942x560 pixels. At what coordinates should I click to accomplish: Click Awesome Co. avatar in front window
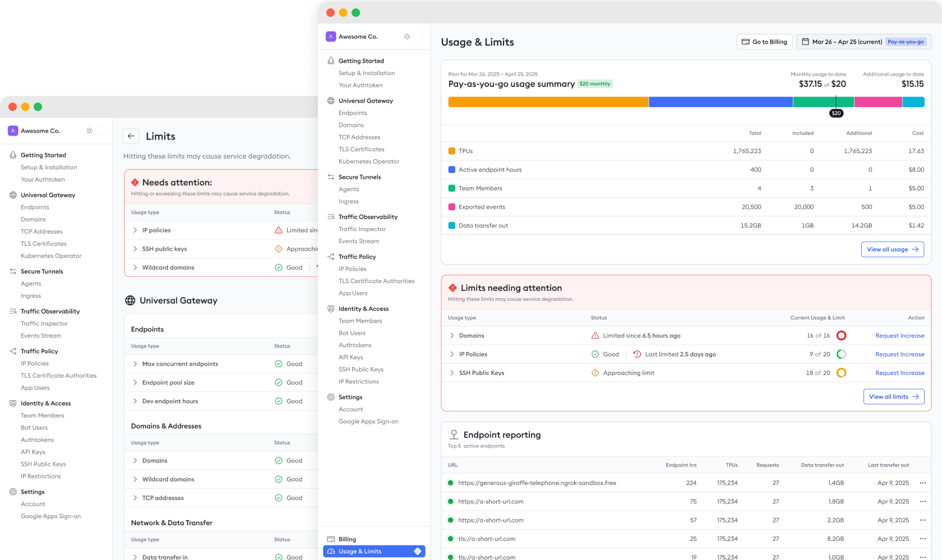tap(331, 36)
